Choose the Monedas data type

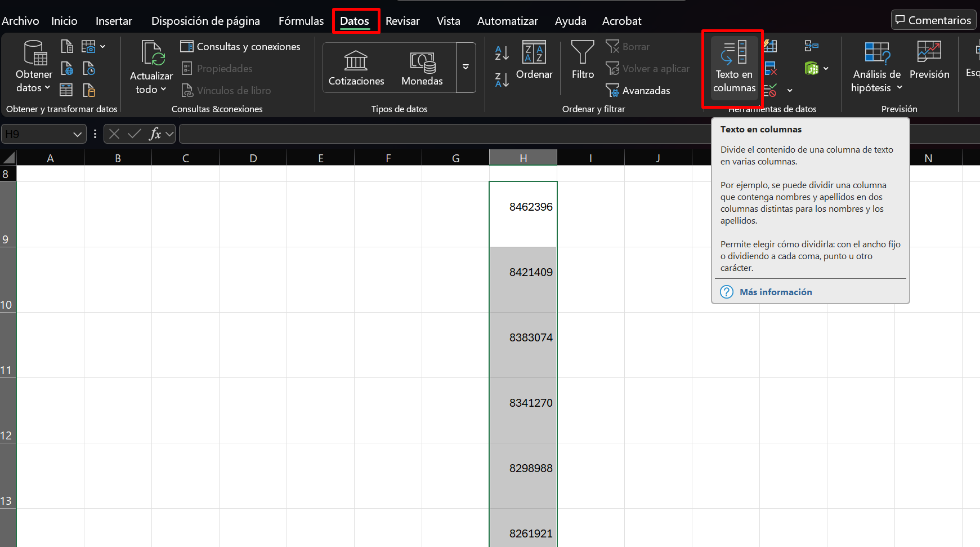click(x=422, y=68)
